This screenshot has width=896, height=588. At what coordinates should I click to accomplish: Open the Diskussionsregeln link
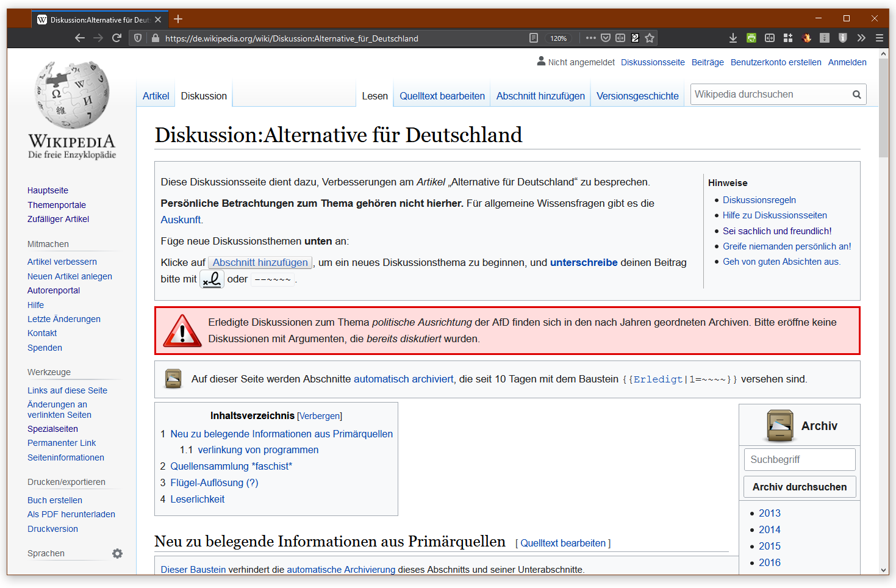click(x=759, y=200)
